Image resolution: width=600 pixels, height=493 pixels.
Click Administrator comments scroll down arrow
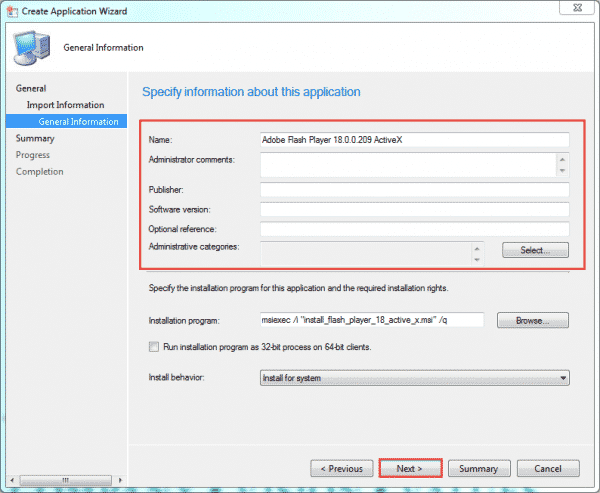click(x=562, y=171)
